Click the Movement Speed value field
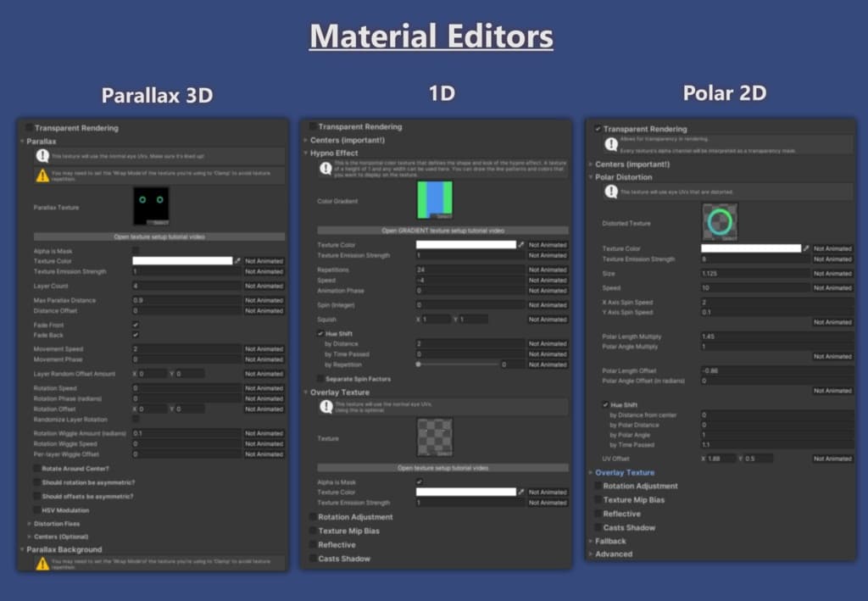 click(186, 348)
